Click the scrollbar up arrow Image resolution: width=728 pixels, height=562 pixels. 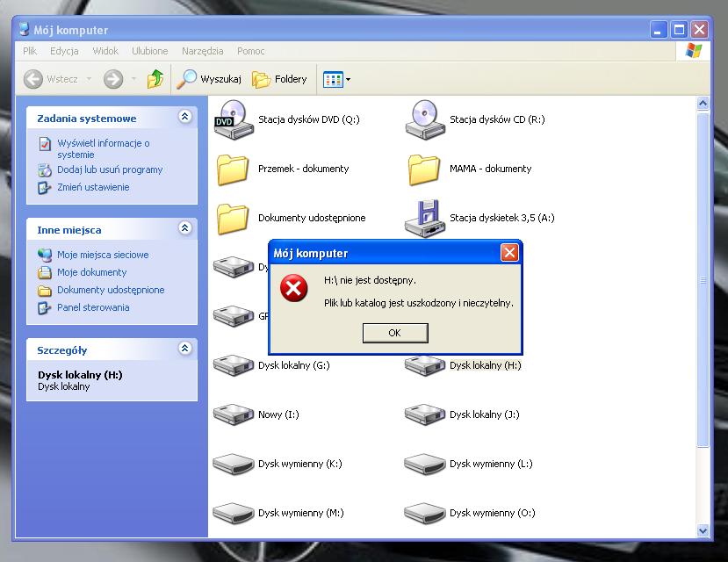click(x=703, y=103)
